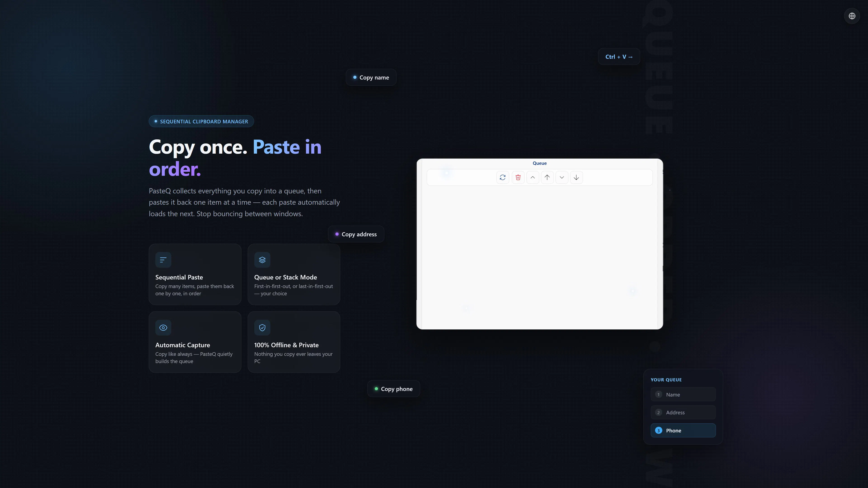This screenshot has height=488, width=868.
Task: Click the Queue or Stack Mode heading
Action: (x=285, y=277)
